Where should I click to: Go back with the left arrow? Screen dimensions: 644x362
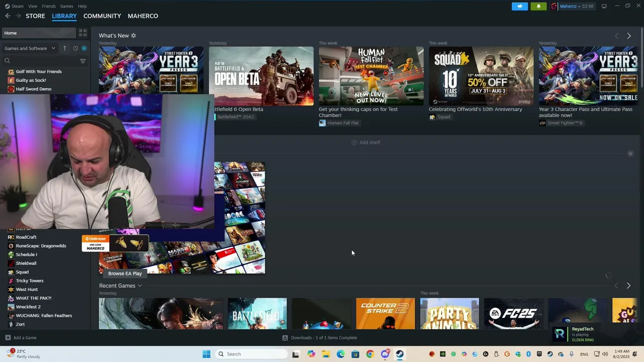click(x=8, y=16)
